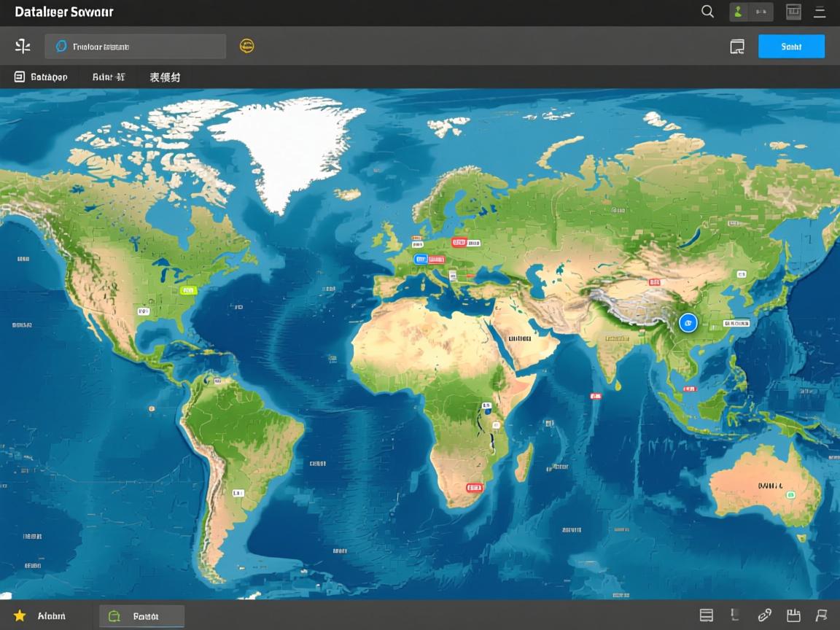840x630 pixels.
Task: Click the red map label in southern Africa
Action: click(475, 487)
